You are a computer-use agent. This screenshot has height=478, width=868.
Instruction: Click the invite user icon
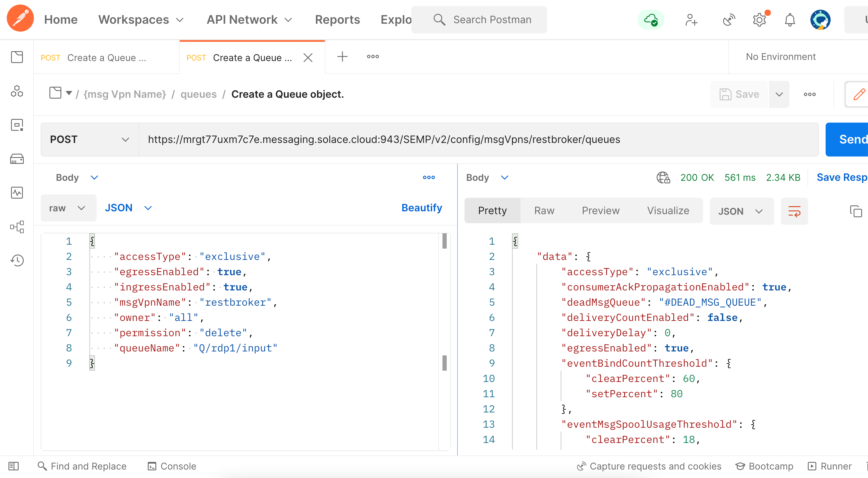pyautogui.click(x=691, y=20)
